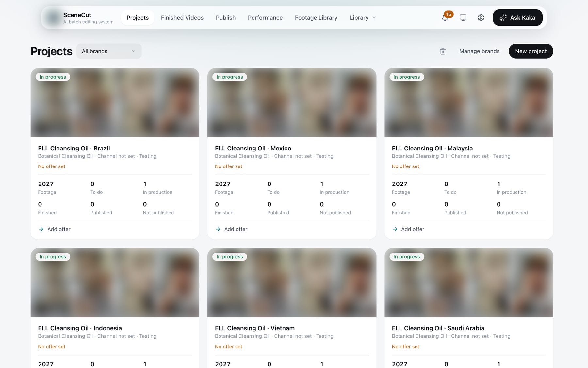The width and height of the screenshot is (588, 368).
Task: Click ELL Cleansing Oil · Indonesia title
Action: tap(80, 328)
